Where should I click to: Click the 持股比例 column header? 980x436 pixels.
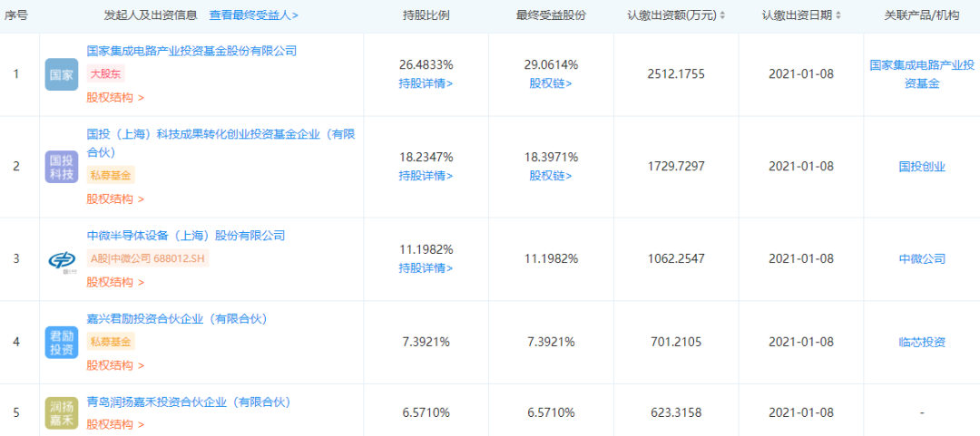pos(426,16)
